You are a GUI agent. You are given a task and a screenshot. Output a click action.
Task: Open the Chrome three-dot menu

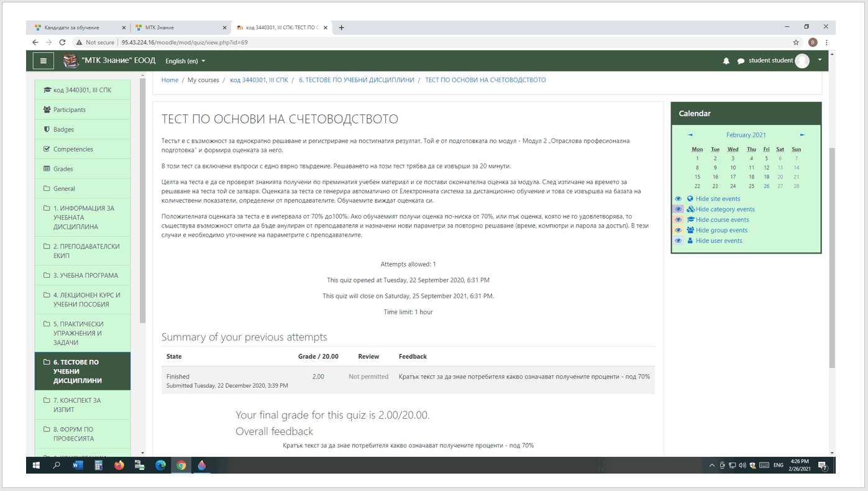point(826,42)
